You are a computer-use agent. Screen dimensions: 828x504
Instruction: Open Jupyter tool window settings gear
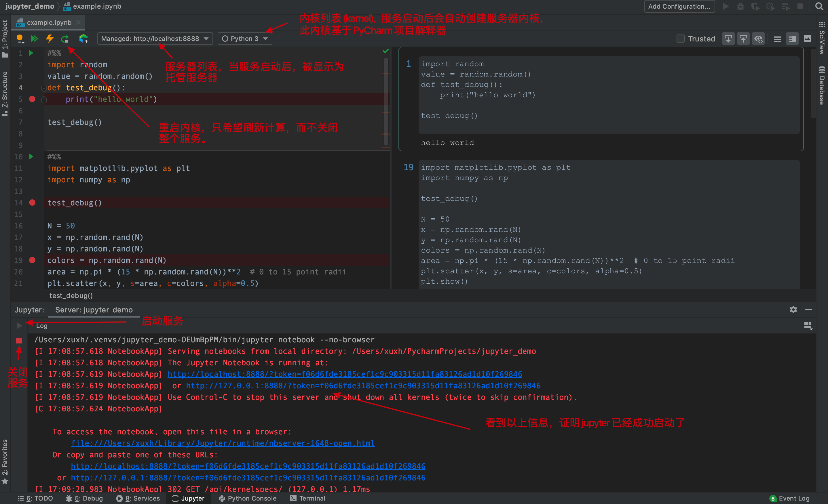(793, 310)
